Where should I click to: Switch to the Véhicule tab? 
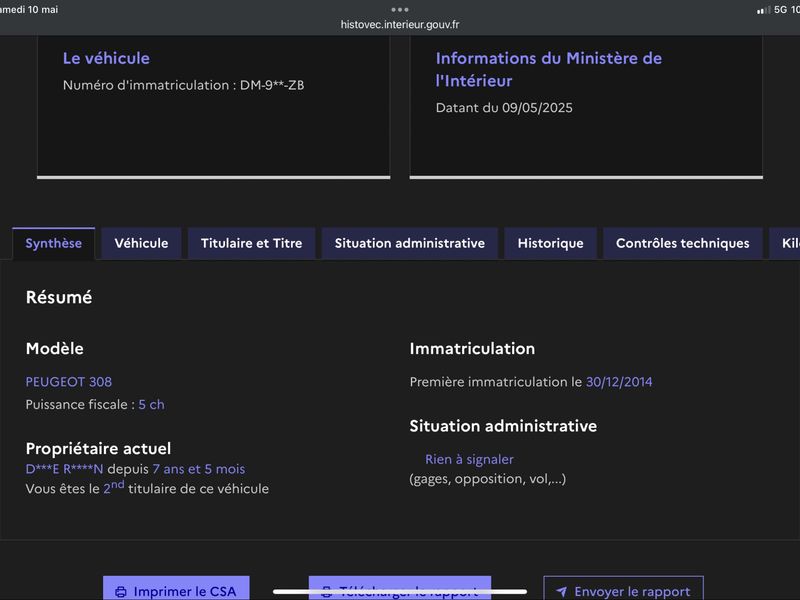coord(141,243)
